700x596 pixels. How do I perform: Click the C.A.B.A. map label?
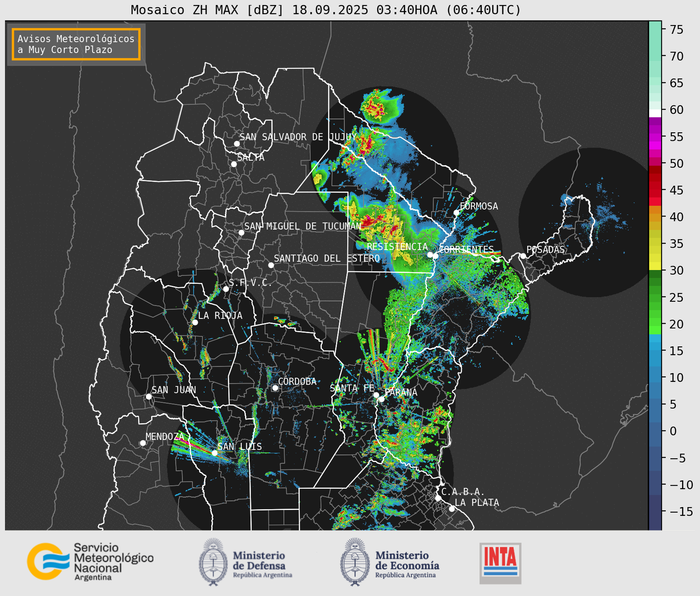coord(463,492)
